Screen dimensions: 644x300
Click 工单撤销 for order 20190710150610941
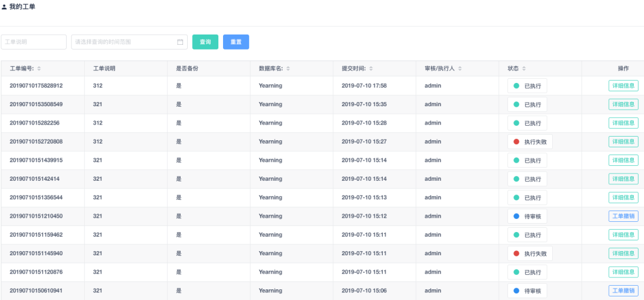pos(624,290)
